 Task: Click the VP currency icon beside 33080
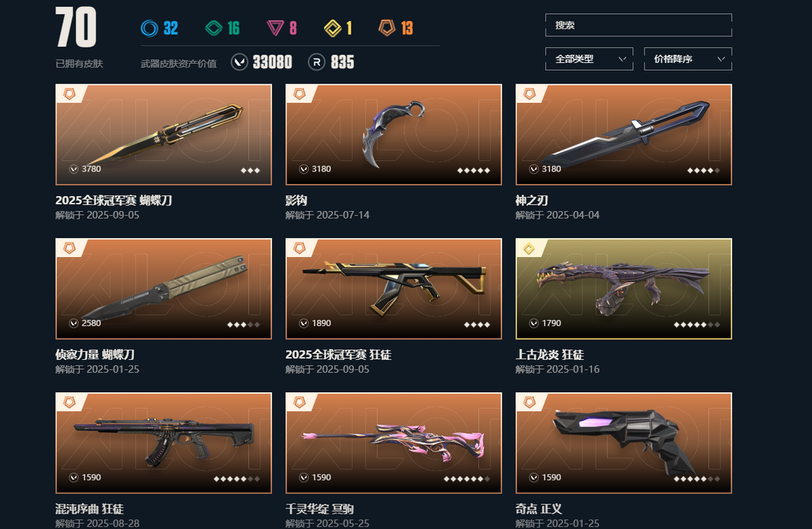coord(239,62)
